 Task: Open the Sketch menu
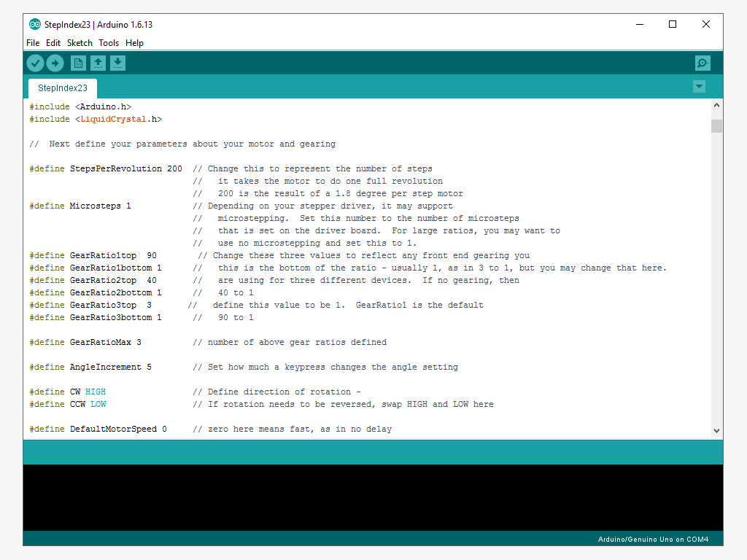click(80, 43)
